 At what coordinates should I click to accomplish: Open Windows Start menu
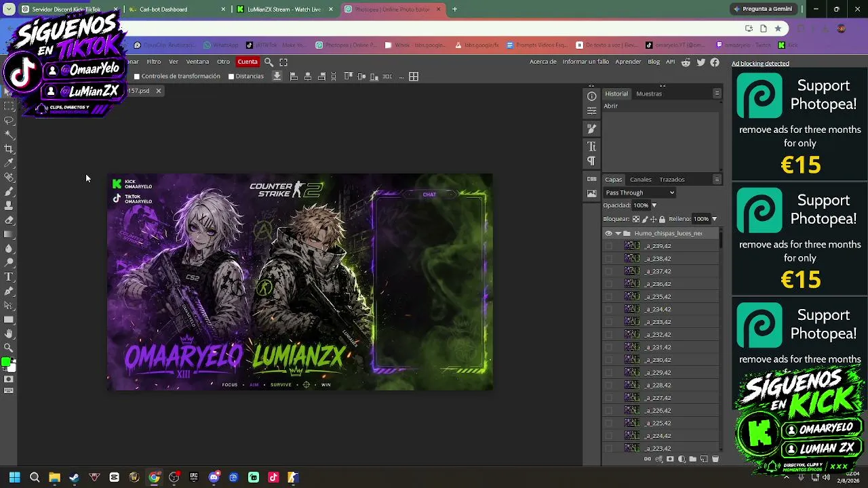[x=14, y=477]
